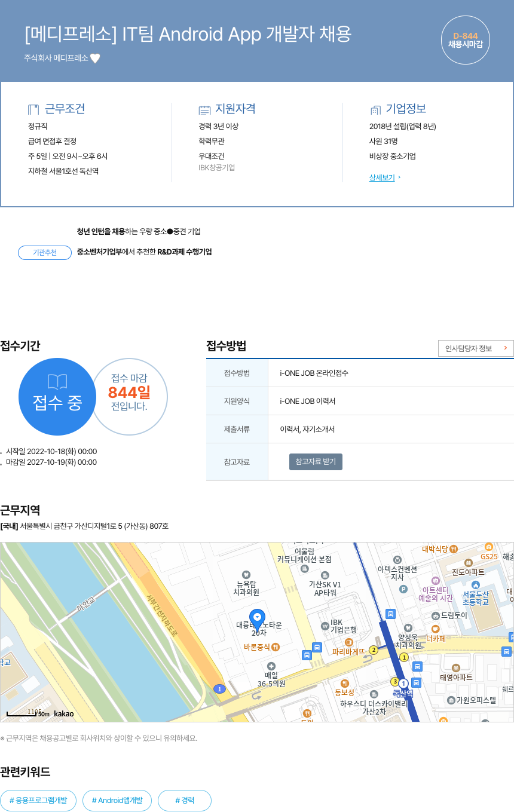Click the bus stop icon near 아텍스컨벤션
This screenshot has width=514, height=812.
tap(390, 614)
